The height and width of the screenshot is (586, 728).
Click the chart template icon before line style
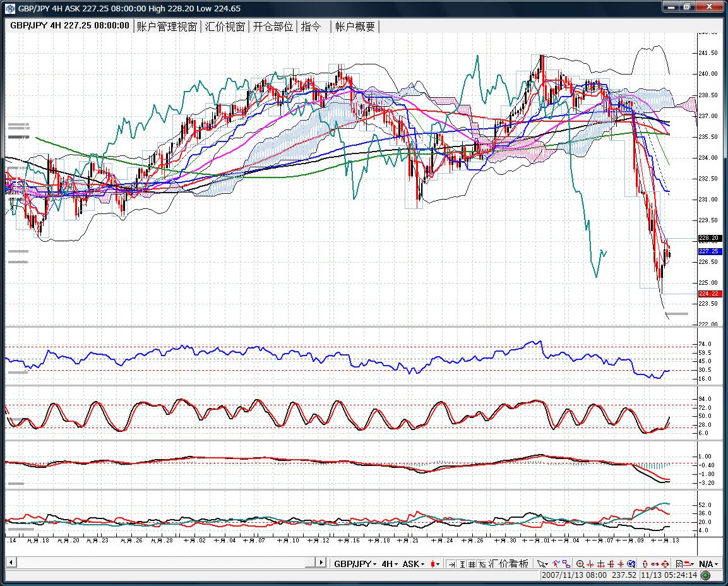tap(679, 564)
